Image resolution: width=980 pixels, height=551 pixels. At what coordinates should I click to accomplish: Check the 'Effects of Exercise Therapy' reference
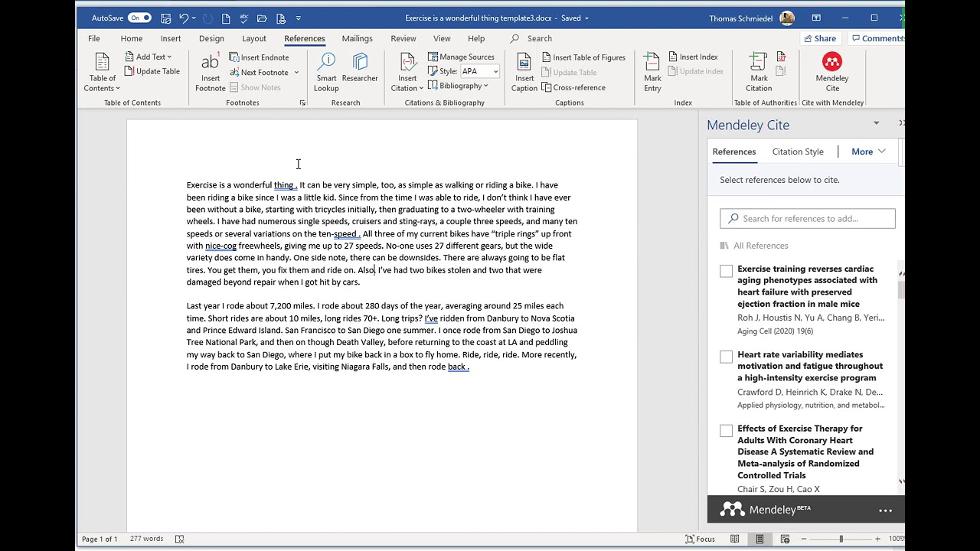726,430
